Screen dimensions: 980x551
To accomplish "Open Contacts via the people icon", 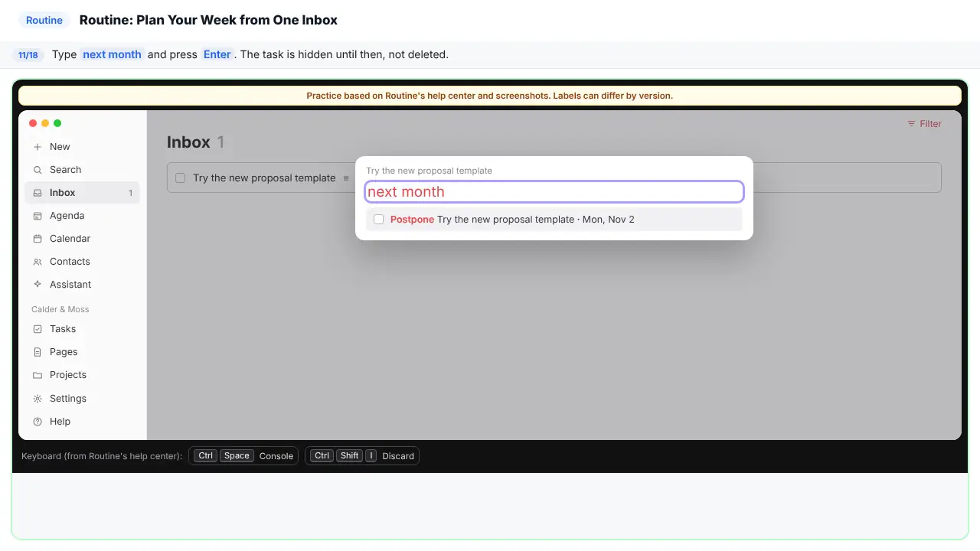I will tap(38, 262).
